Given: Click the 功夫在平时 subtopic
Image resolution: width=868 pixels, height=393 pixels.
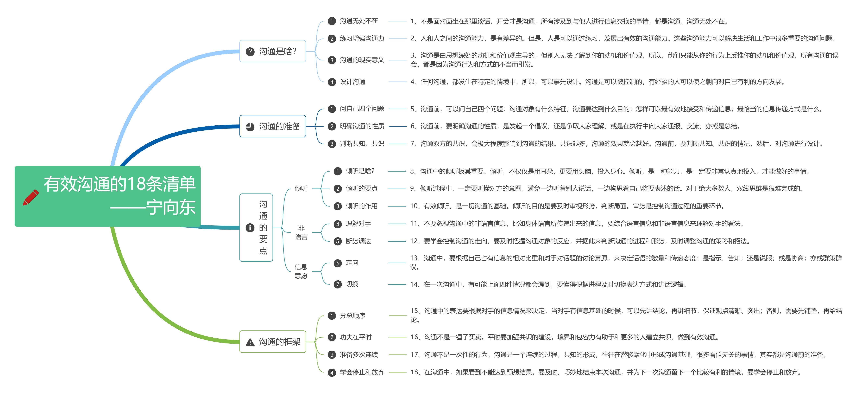Looking at the screenshot, I should point(355,337).
